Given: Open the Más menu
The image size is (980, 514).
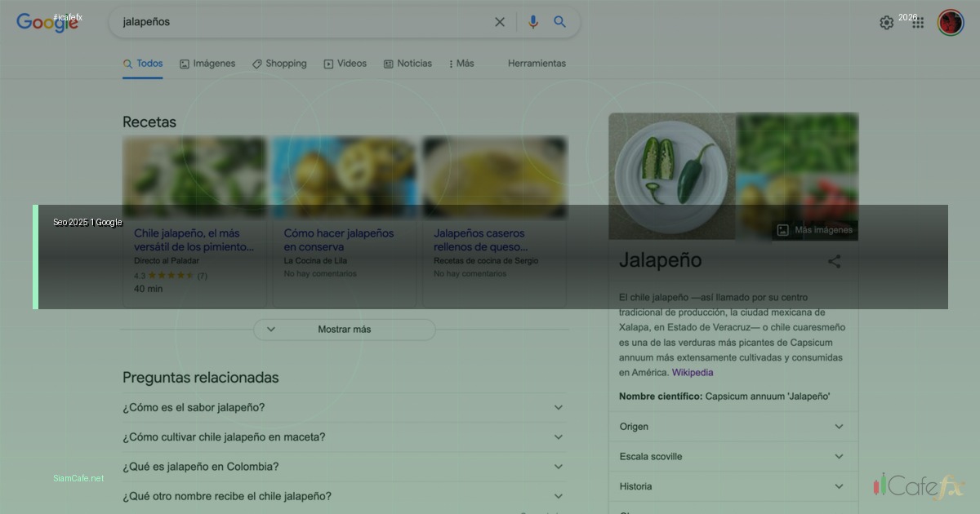Looking at the screenshot, I should click(461, 64).
